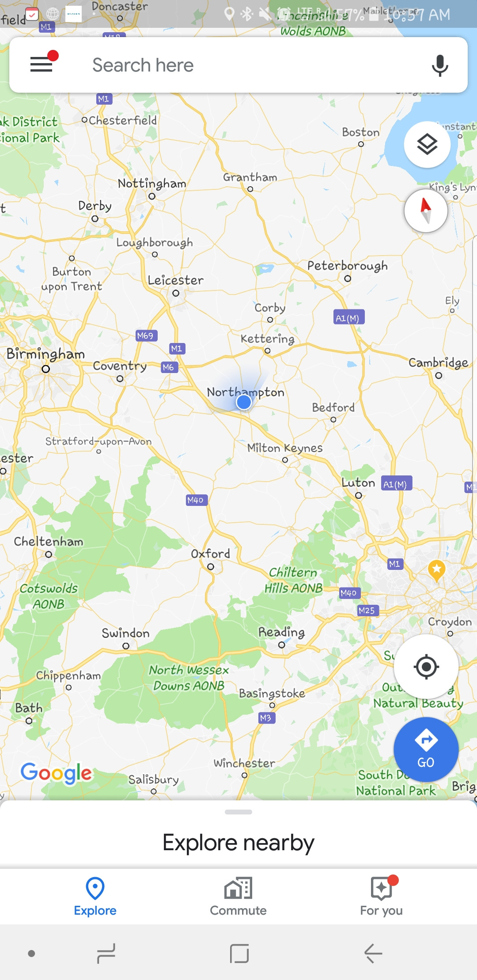Tap the Explore nearby heading
The image size is (477, 980).
(238, 843)
